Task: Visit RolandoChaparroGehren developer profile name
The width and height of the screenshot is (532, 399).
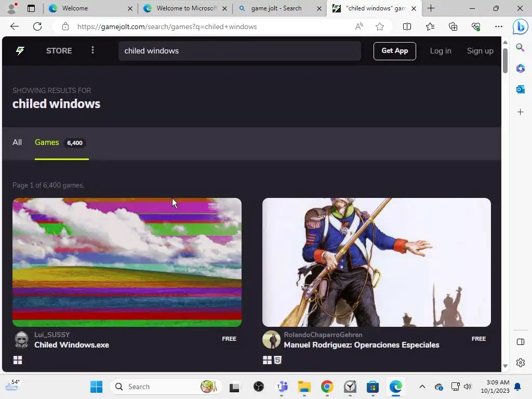Action: (x=323, y=335)
